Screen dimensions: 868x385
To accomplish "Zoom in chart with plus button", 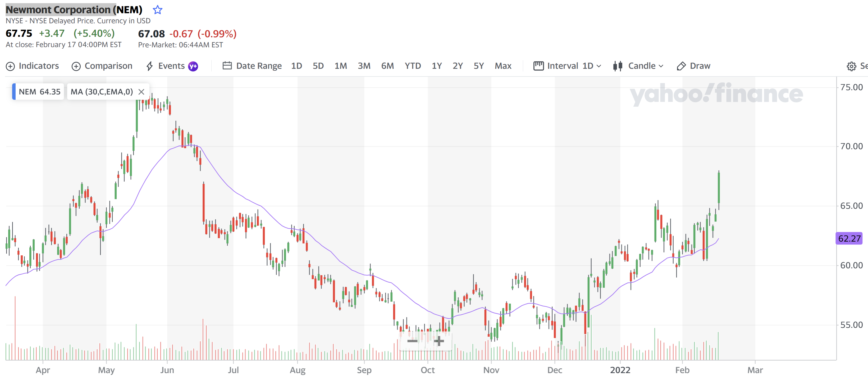I will (439, 341).
